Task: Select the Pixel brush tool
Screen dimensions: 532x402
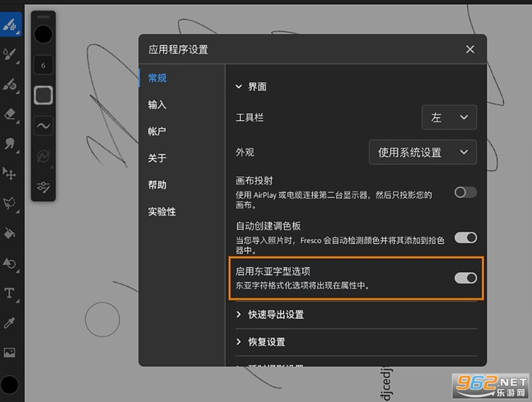Action: (10, 25)
